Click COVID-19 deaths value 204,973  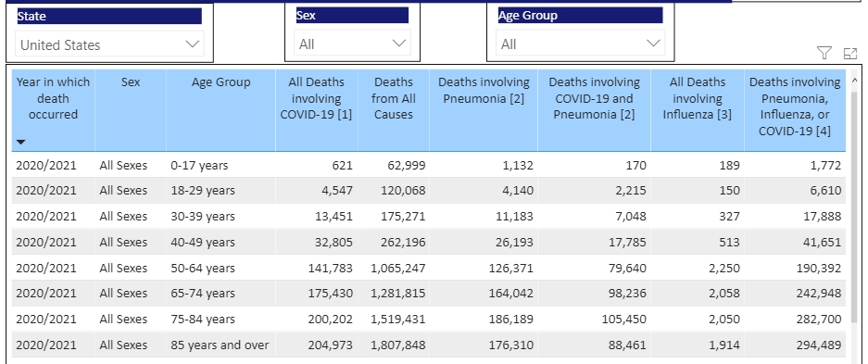point(331,345)
